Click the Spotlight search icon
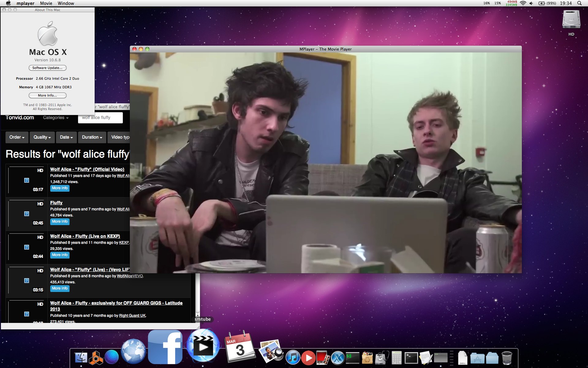 pos(579,3)
